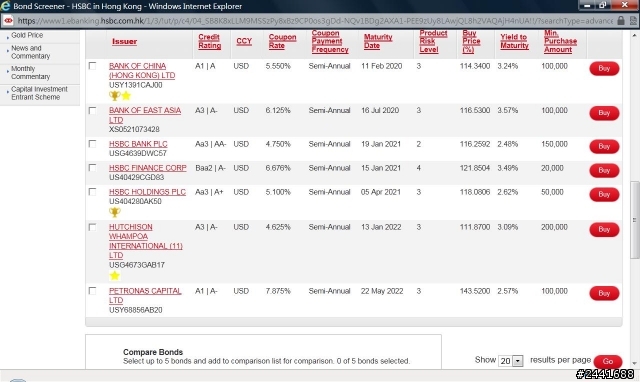This screenshot has width=640, height=382.
Task: Click the star icon under Bank of China
Action: pos(126,96)
